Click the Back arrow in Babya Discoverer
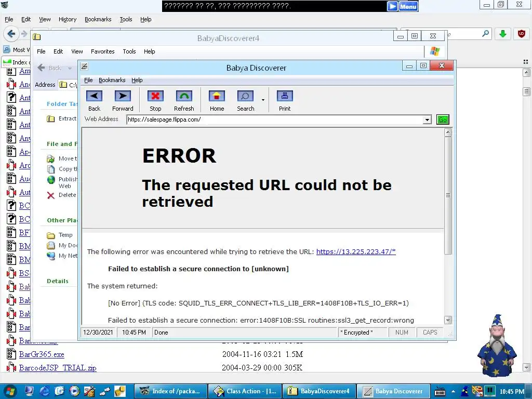The image size is (532, 399). click(95, 96)
